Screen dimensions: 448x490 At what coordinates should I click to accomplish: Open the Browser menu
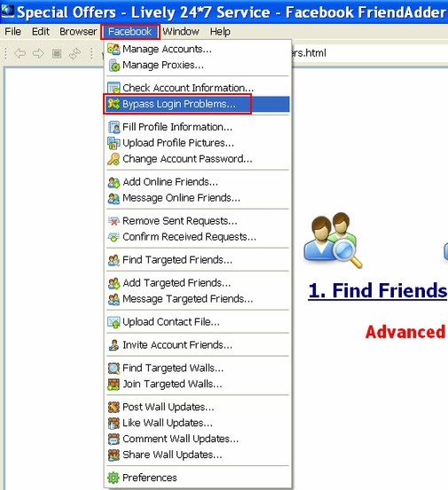[78, 32]
